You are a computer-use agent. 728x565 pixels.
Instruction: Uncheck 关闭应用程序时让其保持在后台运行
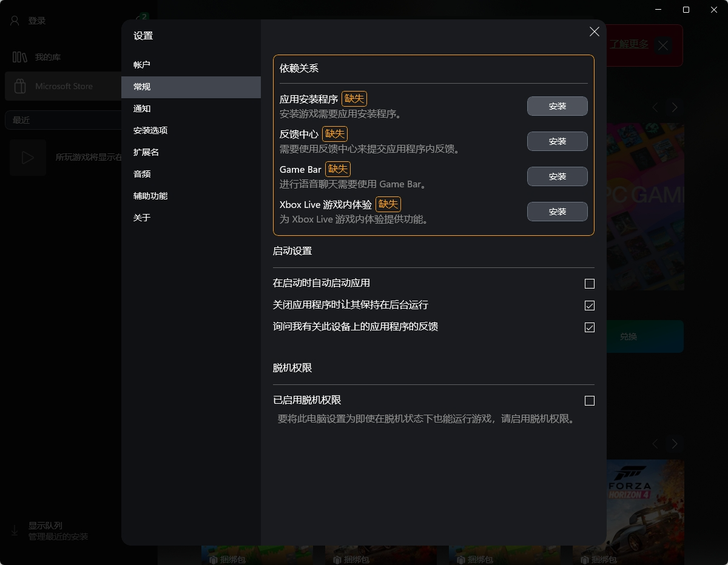pyautogui.click(x=589, y=306)
